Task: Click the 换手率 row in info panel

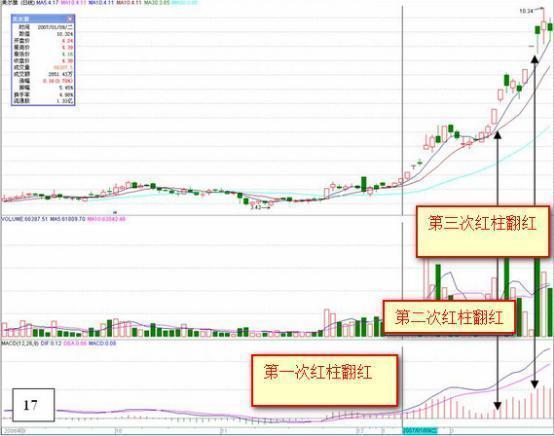Action: coord(43,94)
